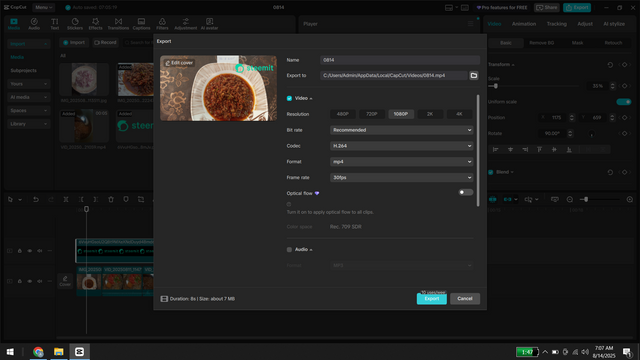The height and width of the screenshot is (360, 640).
Task: Click the export dialog vertical scrollbar
Action: 478,150
